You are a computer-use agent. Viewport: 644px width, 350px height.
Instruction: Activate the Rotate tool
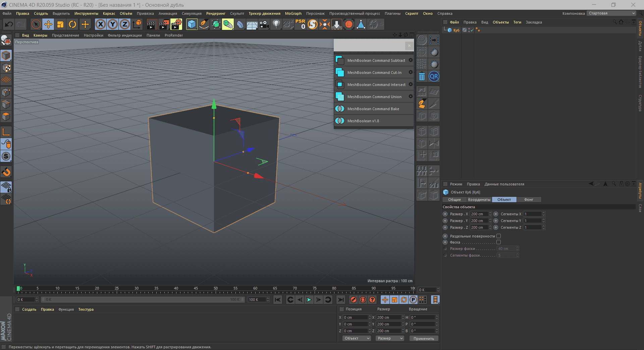[72, 24]
